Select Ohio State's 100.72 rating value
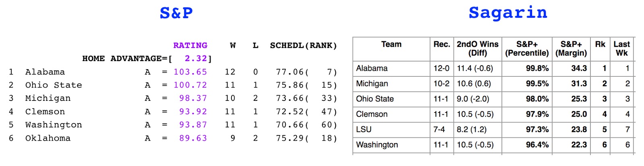Image resolution: width=644 pixels, height=166 pixels. tap(190, 85)
